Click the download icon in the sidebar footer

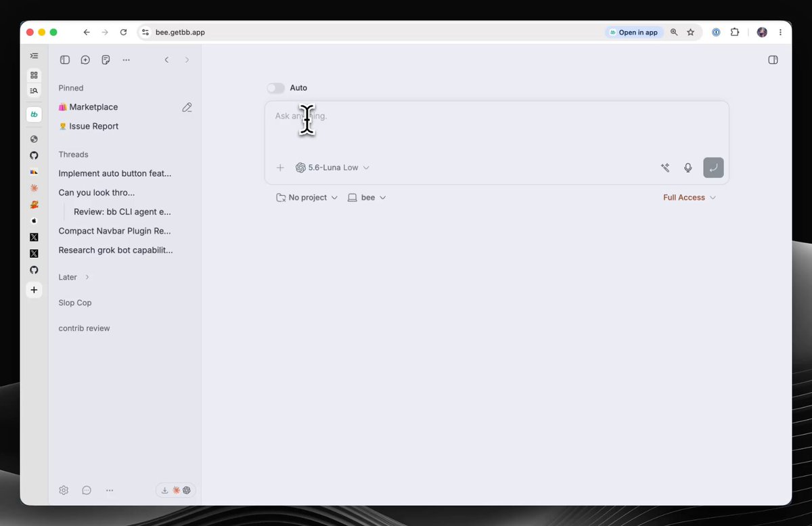(164, 490)
